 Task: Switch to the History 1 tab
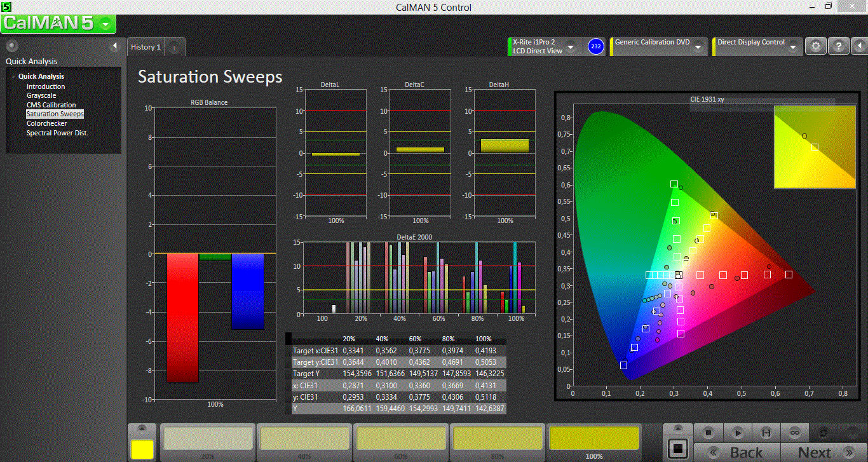click(146, 47)
